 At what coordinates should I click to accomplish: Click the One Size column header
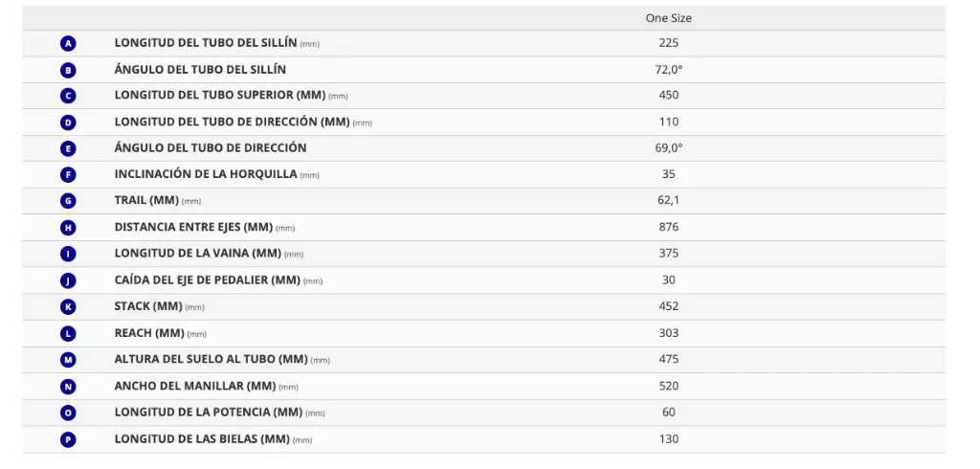click(669, 18)
